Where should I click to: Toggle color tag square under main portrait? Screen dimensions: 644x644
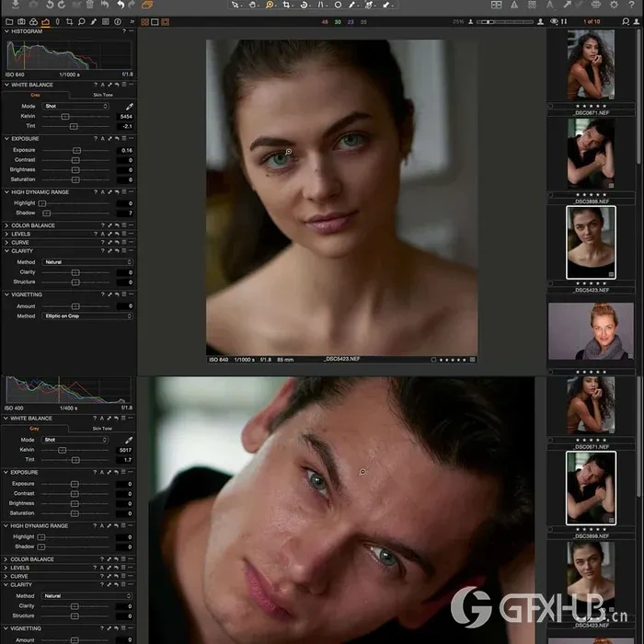point(433,360)
